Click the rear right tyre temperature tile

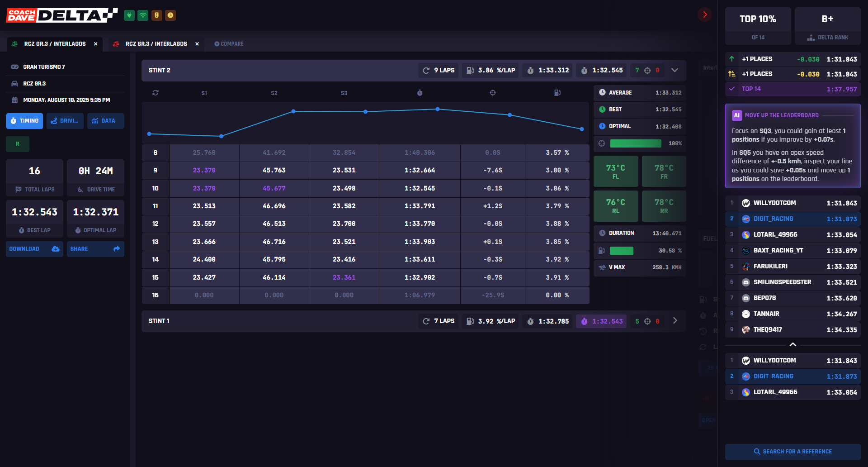pyautogui.click(x=664, y=206)
